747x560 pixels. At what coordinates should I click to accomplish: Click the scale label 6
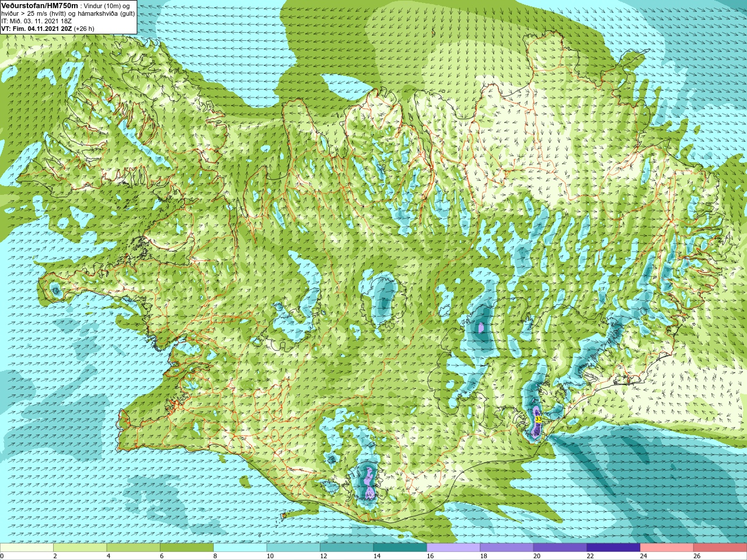161,556
